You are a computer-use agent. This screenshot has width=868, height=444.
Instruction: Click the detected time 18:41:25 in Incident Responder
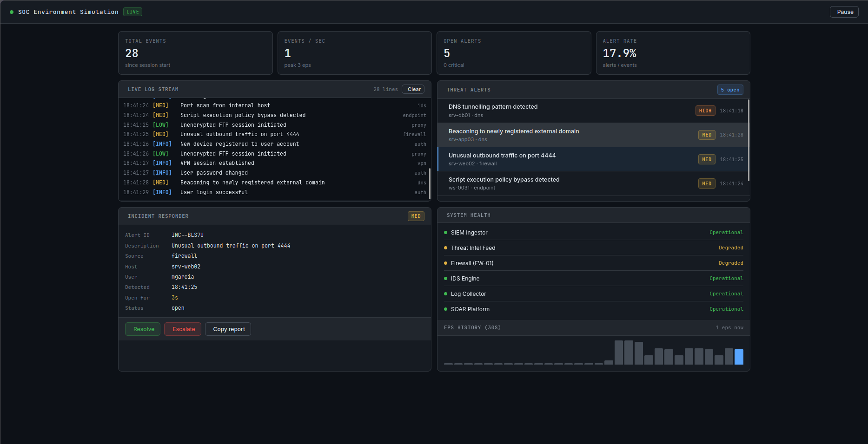(184, 287)
